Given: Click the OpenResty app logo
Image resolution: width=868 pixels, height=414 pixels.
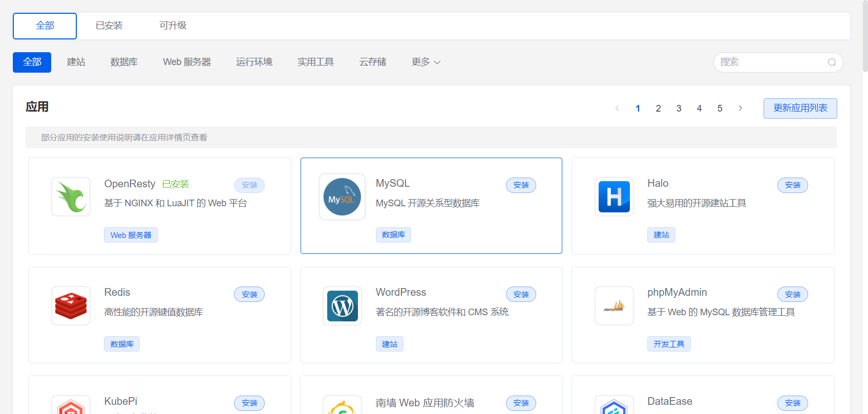Looking at the screenshot, I should (x=71, y=197).
